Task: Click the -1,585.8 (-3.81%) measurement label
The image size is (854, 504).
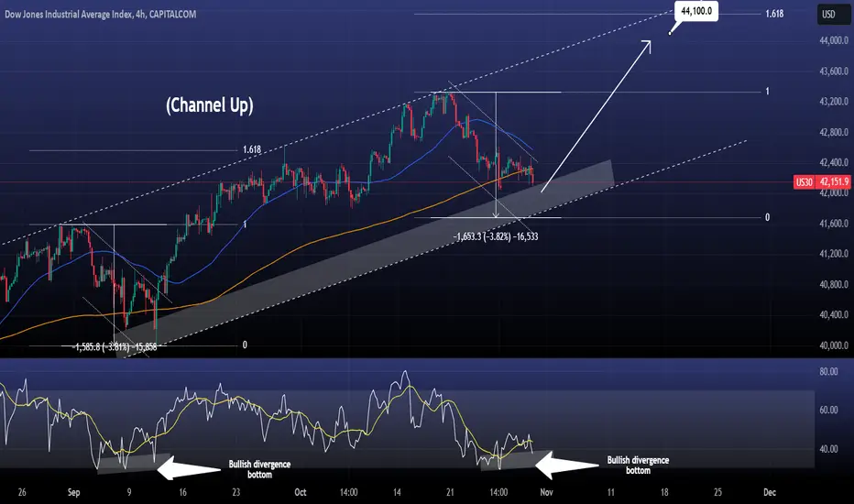Action: 115,347
